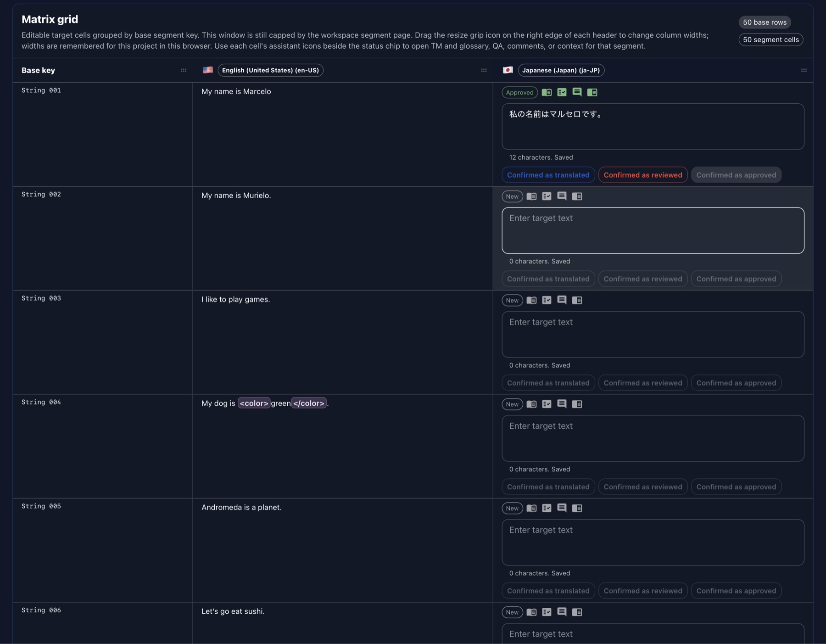Click the Japanese column resize grip
The image size is (826, 644).
[804, 70]
